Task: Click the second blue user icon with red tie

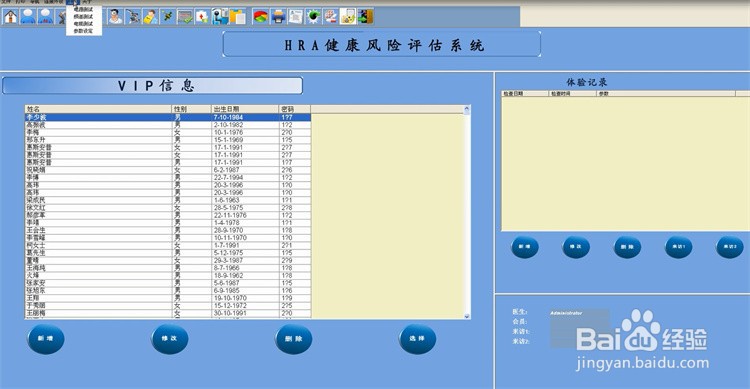Action: pyautogui.click(x=46, y=17)
